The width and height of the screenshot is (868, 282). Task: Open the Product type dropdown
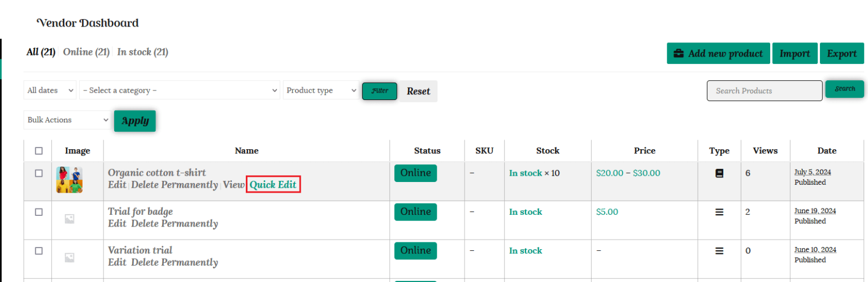click(321, 90)
